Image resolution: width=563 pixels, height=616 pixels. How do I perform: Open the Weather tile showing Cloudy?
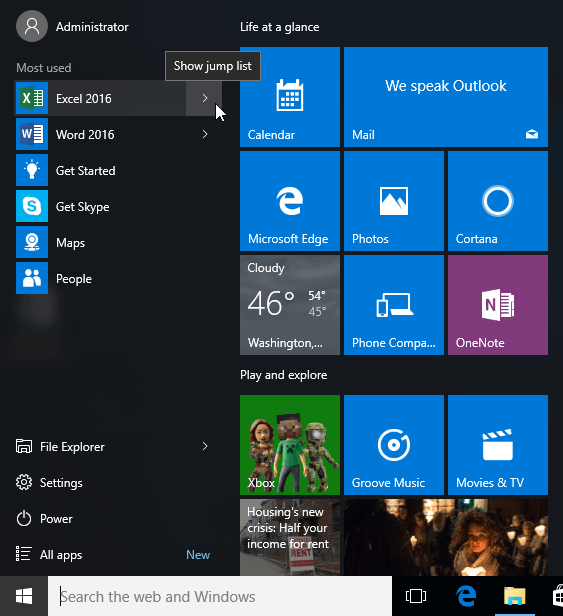tap(290, 305)
